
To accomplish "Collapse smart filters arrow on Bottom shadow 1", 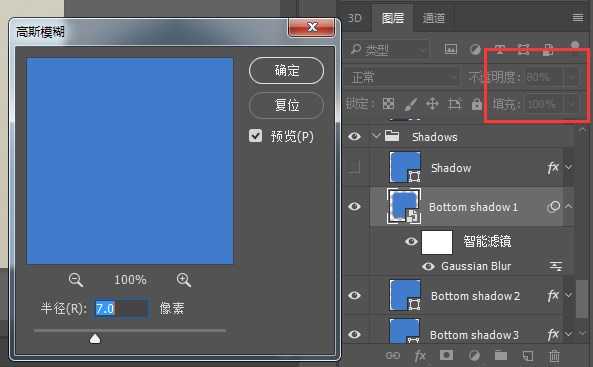I will coord(568,206).
